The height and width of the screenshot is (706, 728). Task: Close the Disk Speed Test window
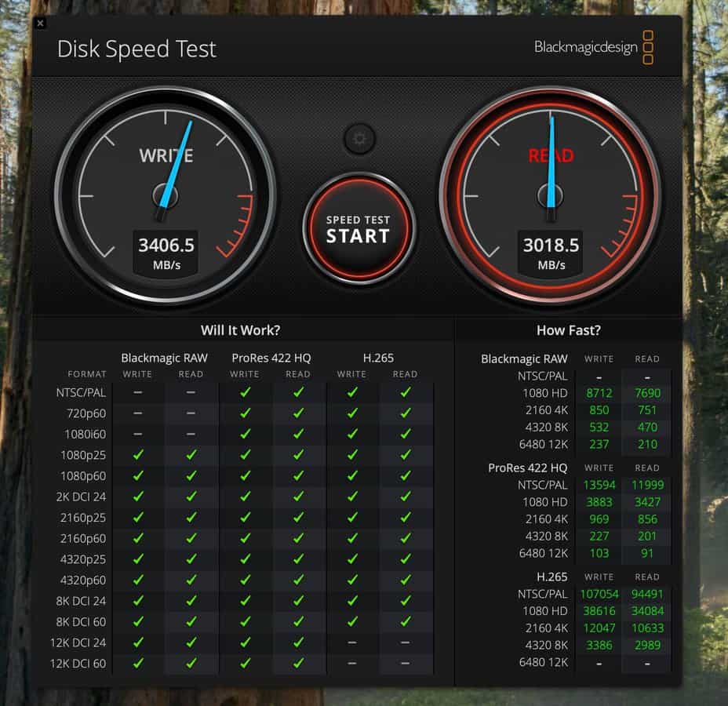point(41,24)
